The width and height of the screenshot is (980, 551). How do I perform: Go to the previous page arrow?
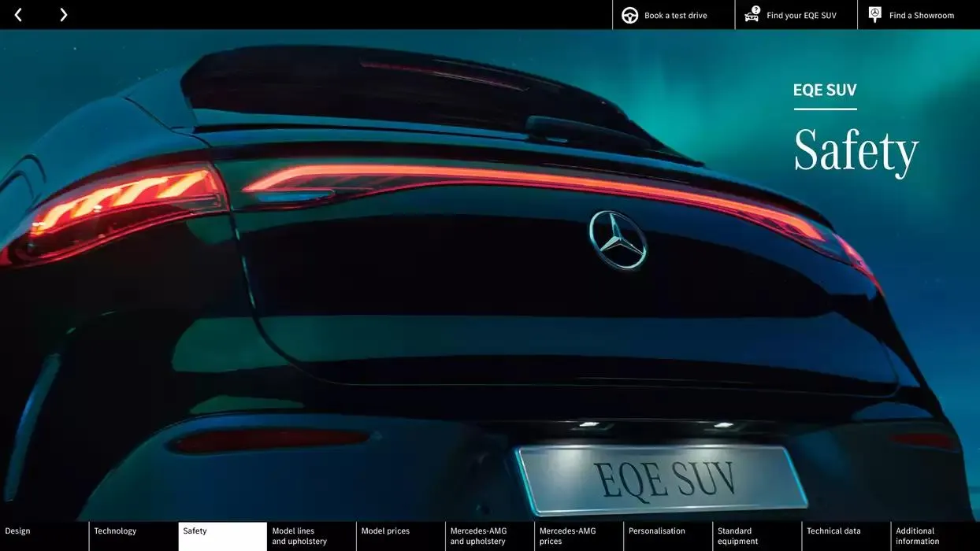[x=18, y=14]
